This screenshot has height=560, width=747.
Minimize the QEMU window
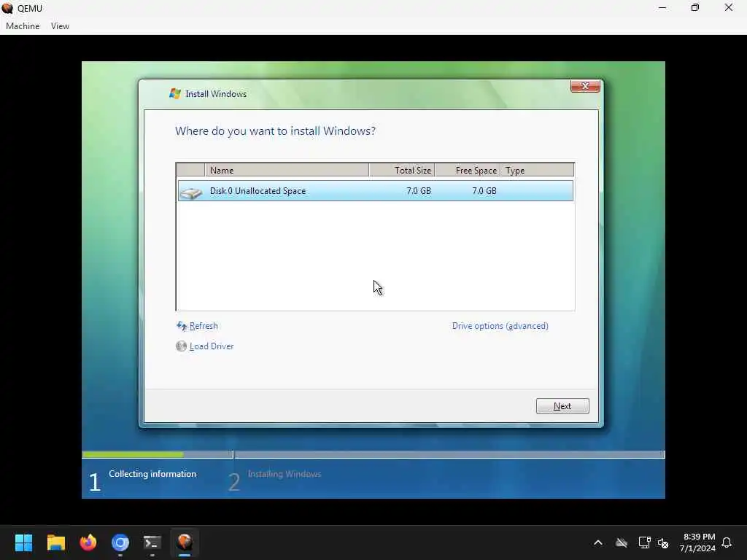(x=662, y=7)
